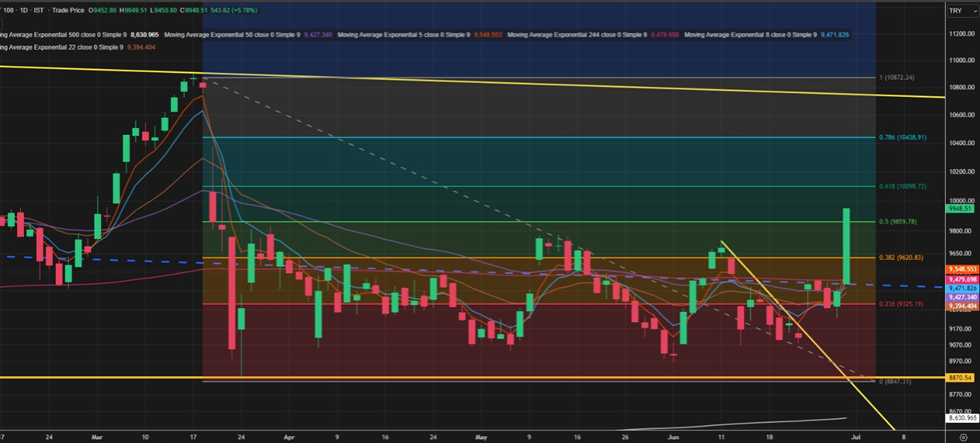Click the May label on the time axis

[481, 437]
